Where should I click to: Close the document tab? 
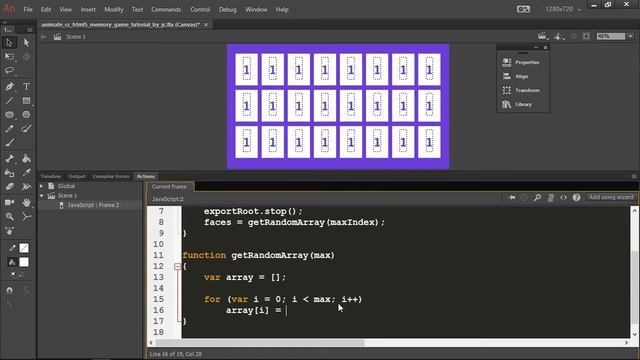click(x=206, y=25)
